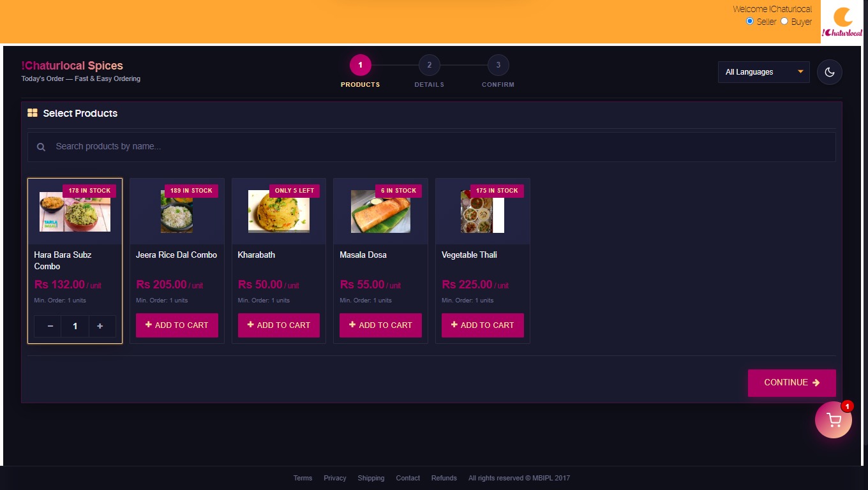
Task: Open Vegetable Thali product image
Action: coord(483,212)
